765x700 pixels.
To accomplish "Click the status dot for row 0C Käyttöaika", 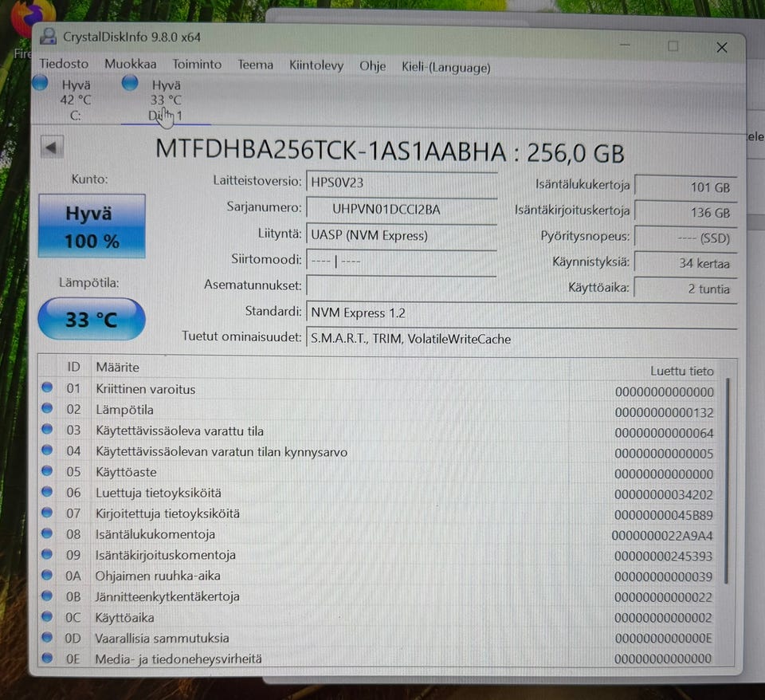I will pos(47,616).
